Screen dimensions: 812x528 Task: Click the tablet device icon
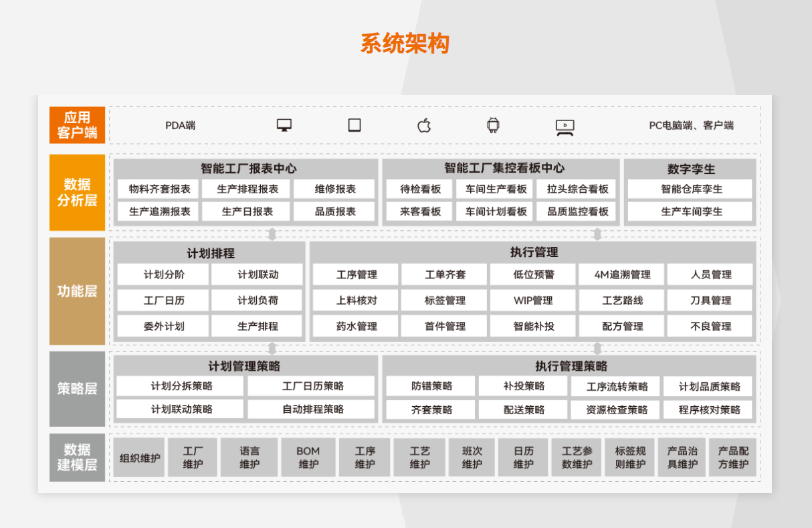[x=354, y=125]
